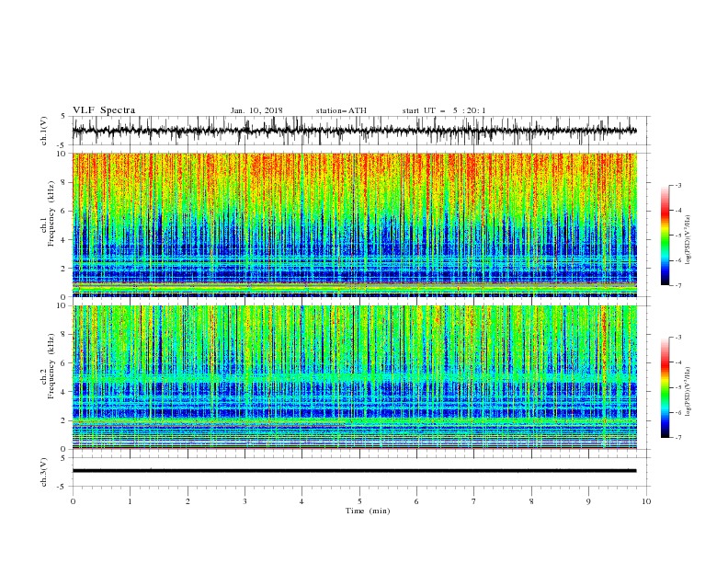Viewport: 728px width, 563px height.
Task: Click the 'ch.3(V)' axis label
Action: (x=44, y=472)
